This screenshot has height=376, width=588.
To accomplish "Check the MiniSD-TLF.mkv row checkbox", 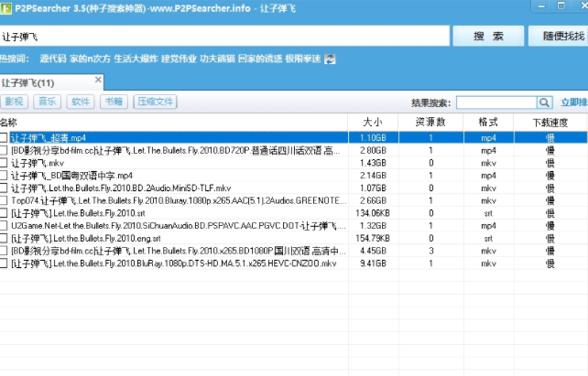I will 4,188.
